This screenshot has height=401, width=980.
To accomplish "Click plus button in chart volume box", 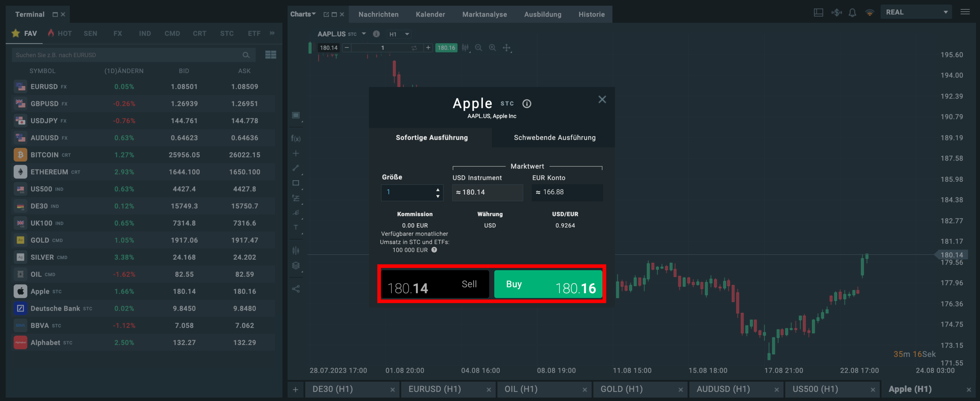I will point(428,48).
